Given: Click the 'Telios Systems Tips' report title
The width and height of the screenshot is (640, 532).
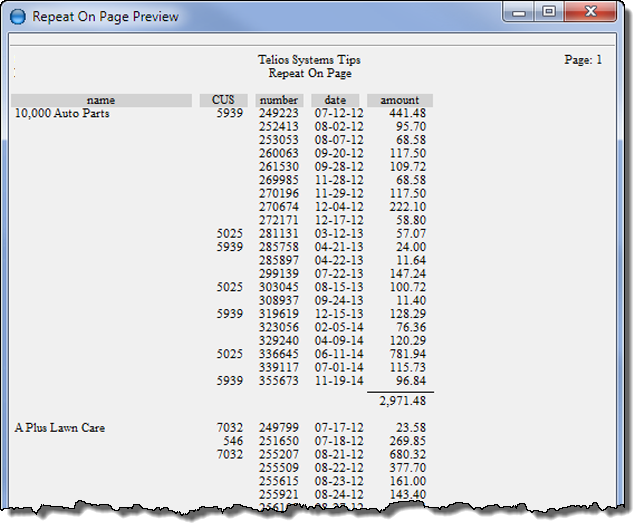Looking at the screenshot, I should (310, 60).
